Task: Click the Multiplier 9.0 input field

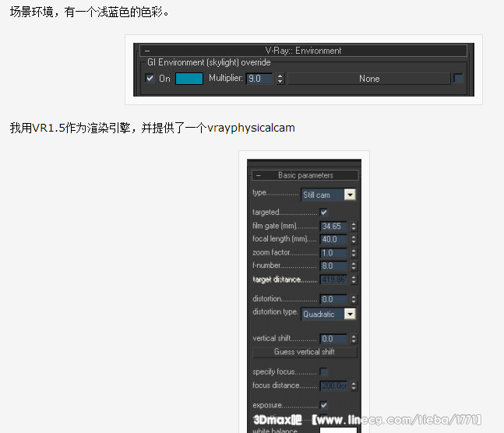Action: 259,79
